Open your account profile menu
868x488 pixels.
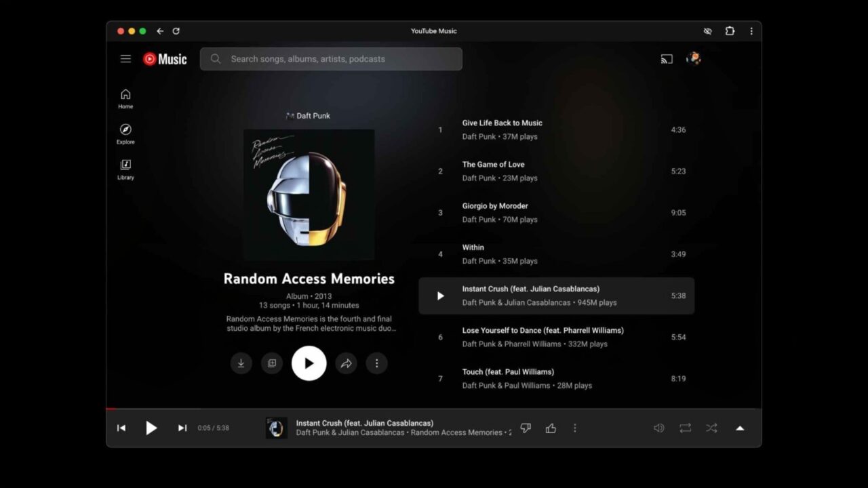click(x=694, y=58)
